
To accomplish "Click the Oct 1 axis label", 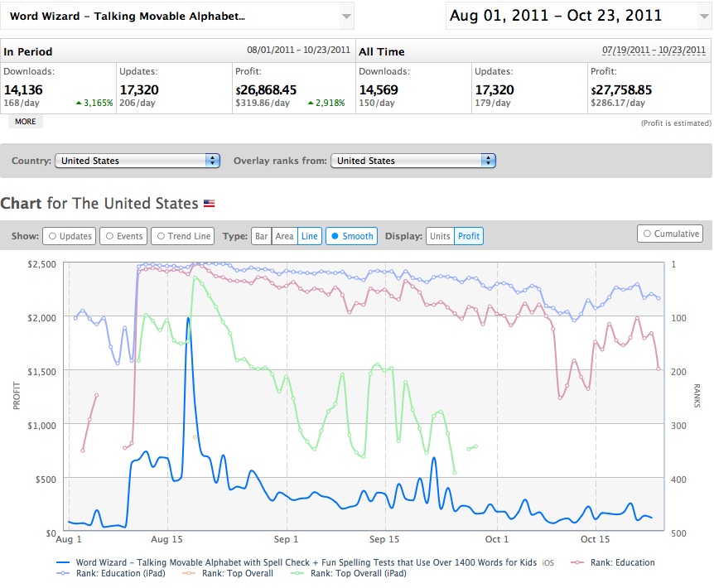I will [496, 539].
